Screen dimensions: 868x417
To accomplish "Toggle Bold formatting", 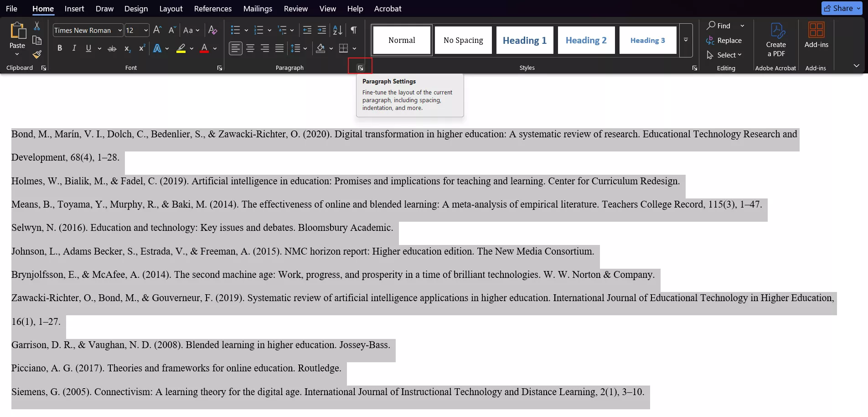I will (60, 48).
